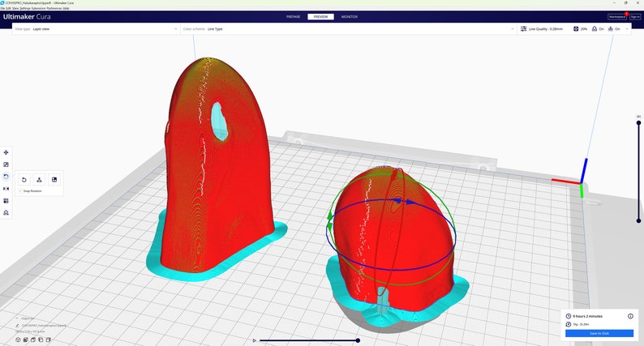Select the Move tool in left toolbar
The height and width of the screenshot is (346, 644).
[x=6, y=152]
